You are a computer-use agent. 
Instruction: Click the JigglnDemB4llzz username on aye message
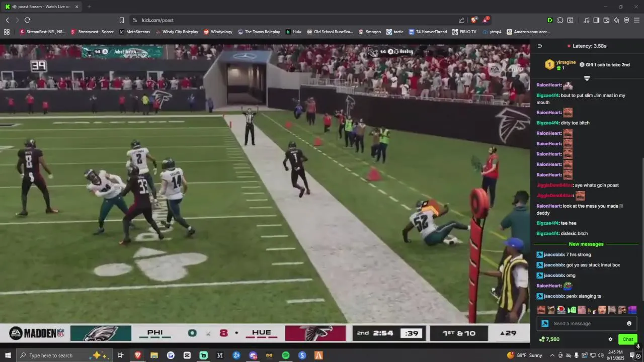(x=554, y=185)
